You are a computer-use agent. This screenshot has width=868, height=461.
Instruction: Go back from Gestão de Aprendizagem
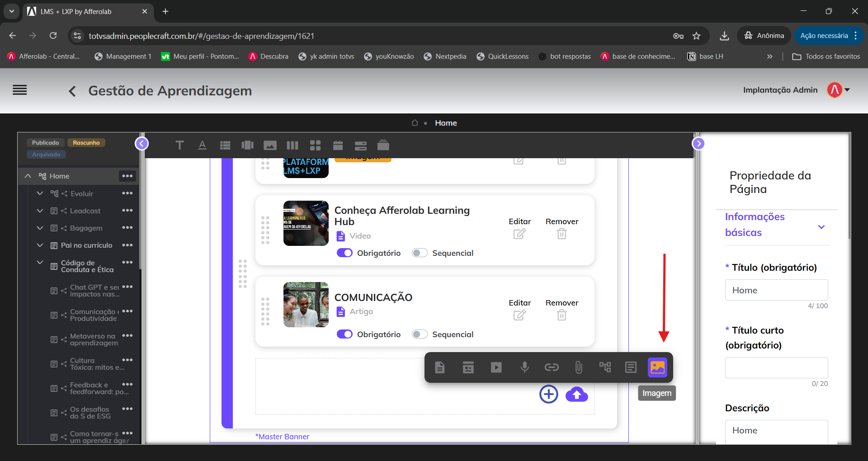click(72, 91)
